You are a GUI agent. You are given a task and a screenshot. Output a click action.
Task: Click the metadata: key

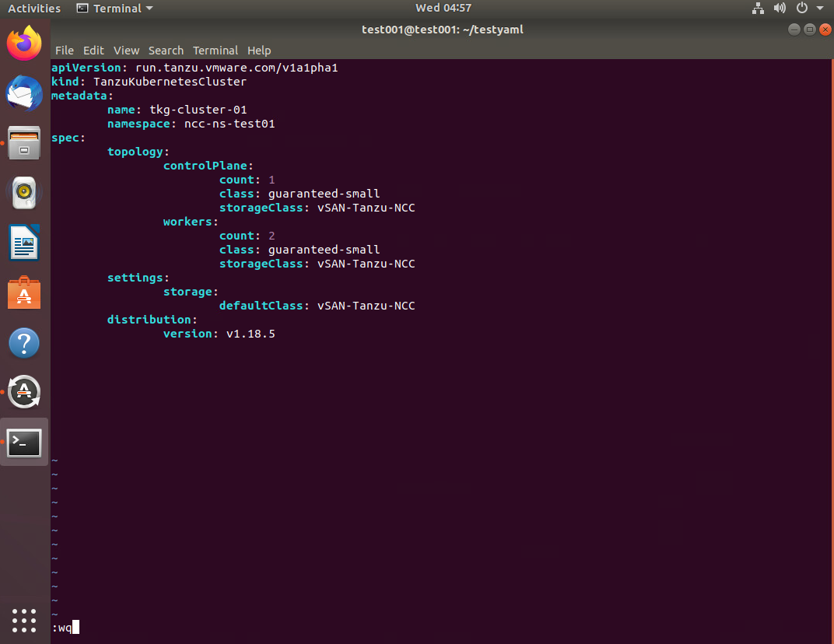point(82,96)
